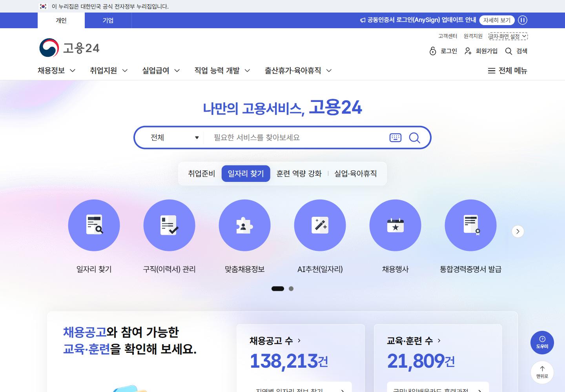Go to the first carousel page indicator
Viewport: 565px width, 392px height.
click(278, 289)
